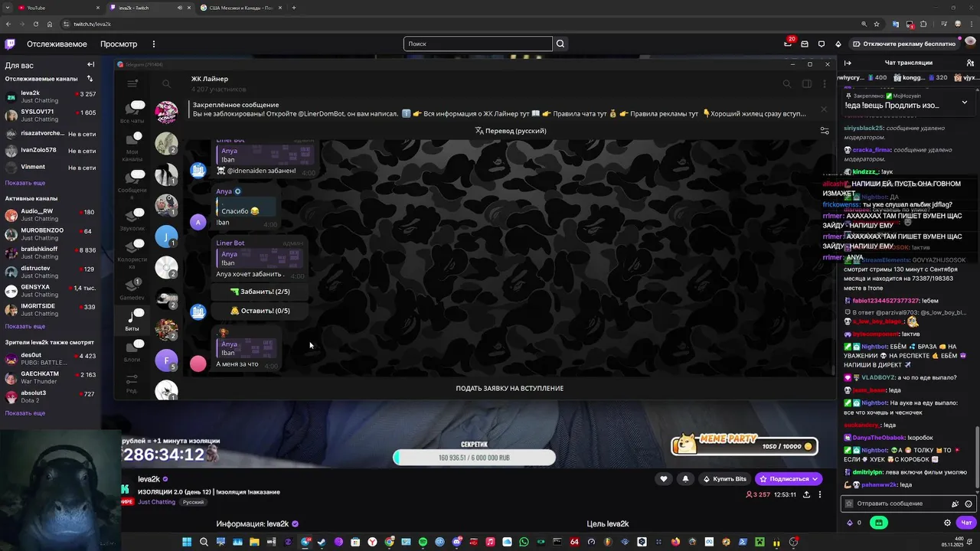980x551 pixels.
Task: Collapse the Для вас sidebar
Action: 90,64
